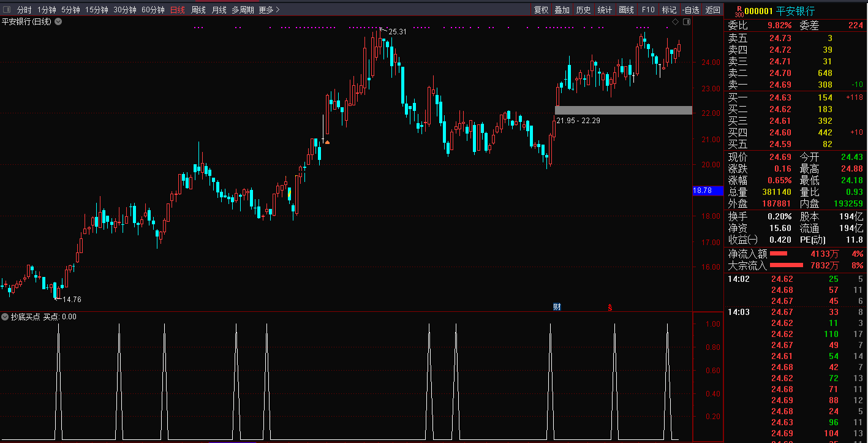
Task: Click the 委比 value 9.82%
Action: point(779,25)
